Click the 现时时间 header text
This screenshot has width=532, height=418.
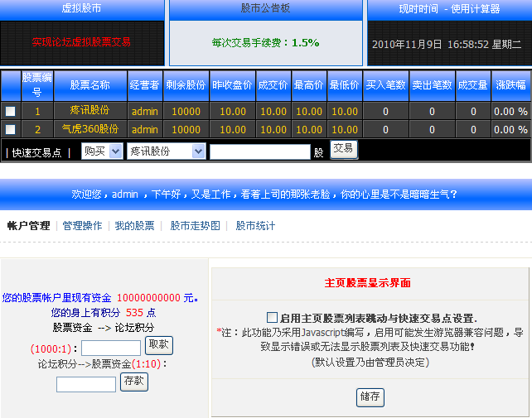coord(418,9)
